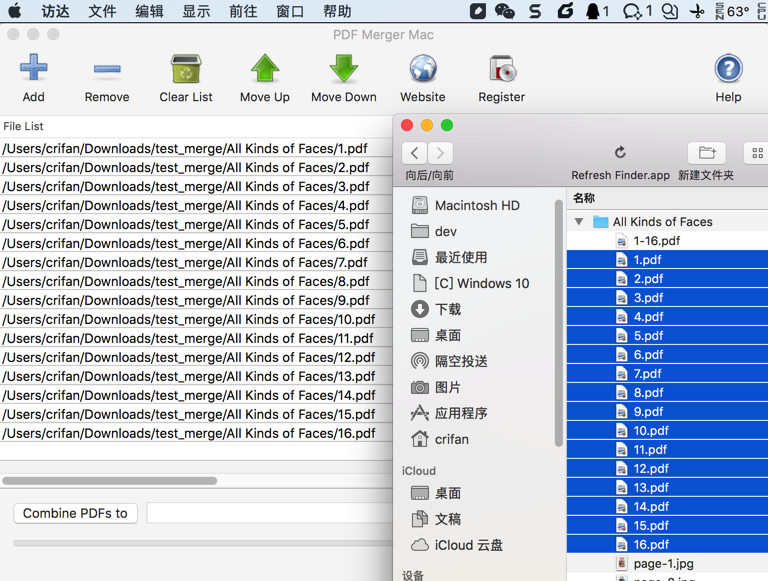Select File List entry ending 5.pdf
Image resolution: width=768 pixels, height=581 pixels.
coord(196,224)
